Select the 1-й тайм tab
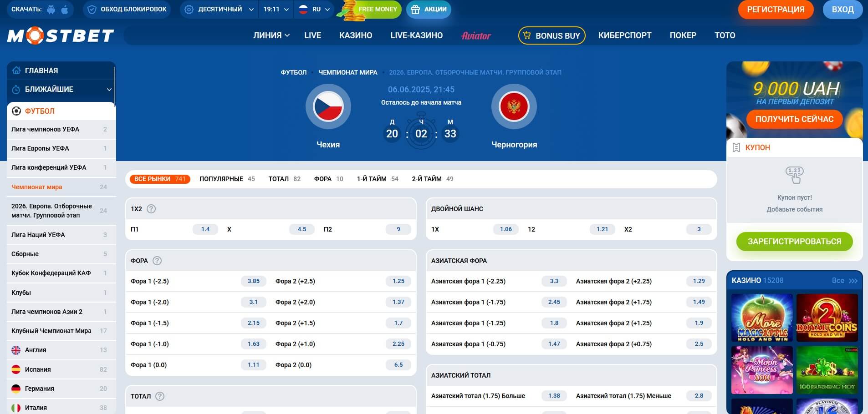This screenshot has height=414, width=868. [x=378, y=179]
